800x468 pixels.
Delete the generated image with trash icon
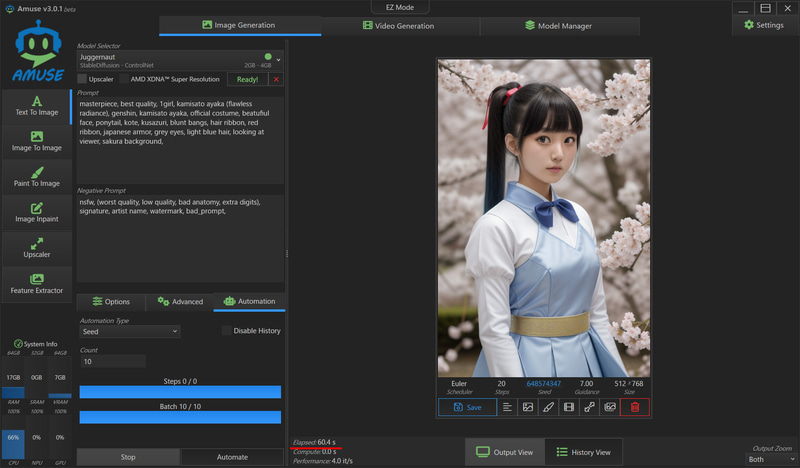[x=635, y=407]
